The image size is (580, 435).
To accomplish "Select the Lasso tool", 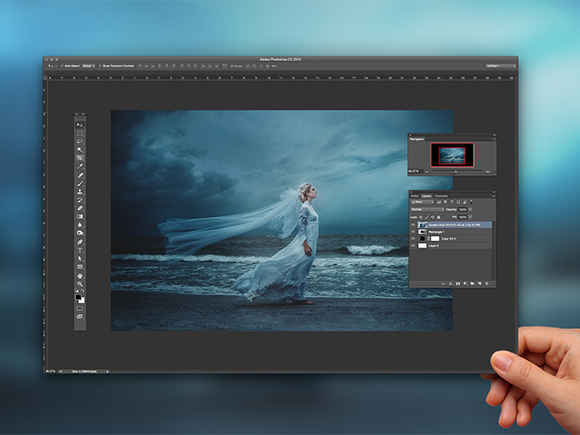I will 80,141.
